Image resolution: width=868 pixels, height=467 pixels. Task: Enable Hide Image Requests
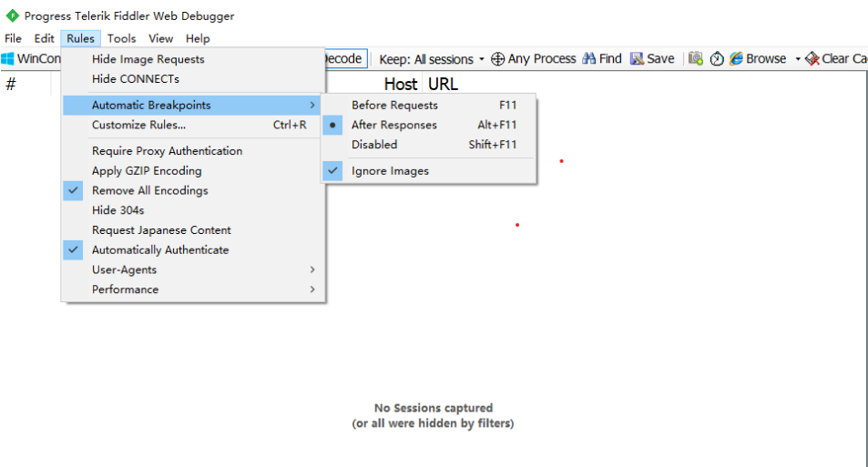(193, 59)
